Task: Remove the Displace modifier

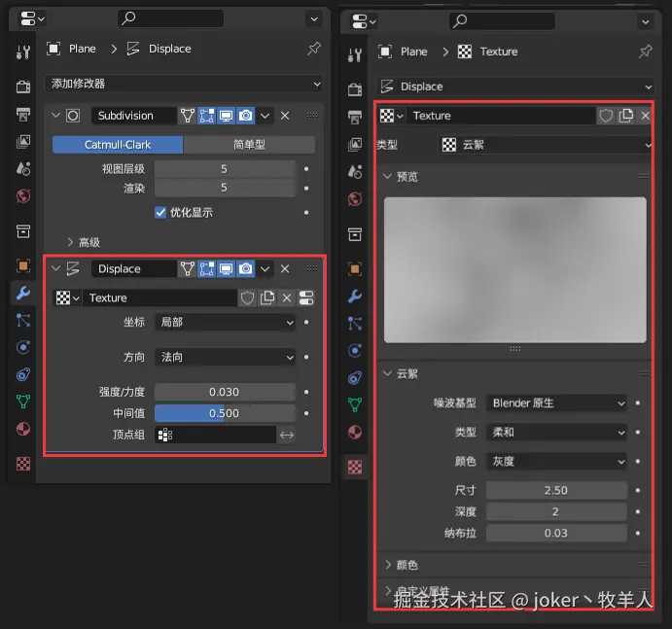Action: pos(285,268)
